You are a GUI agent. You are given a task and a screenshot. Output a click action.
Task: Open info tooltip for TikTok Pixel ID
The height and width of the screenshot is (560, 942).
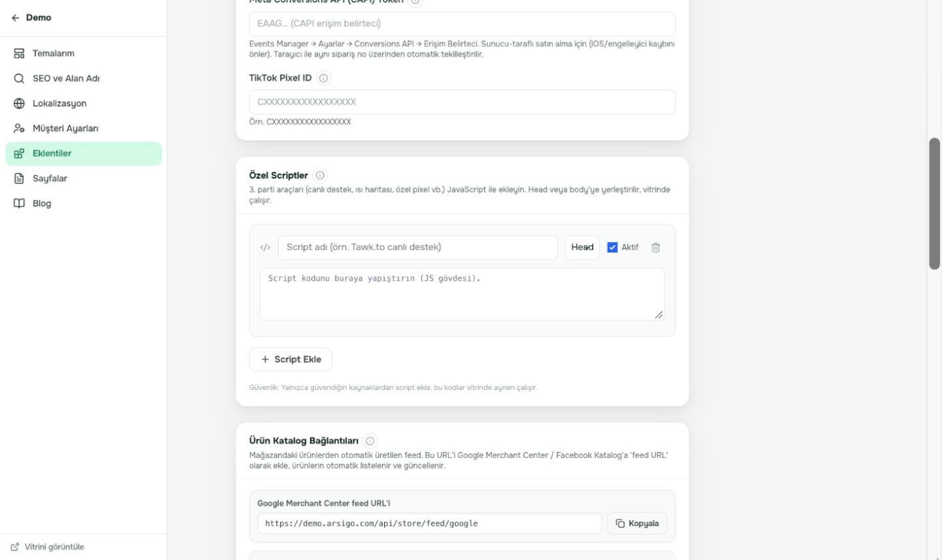323,78
